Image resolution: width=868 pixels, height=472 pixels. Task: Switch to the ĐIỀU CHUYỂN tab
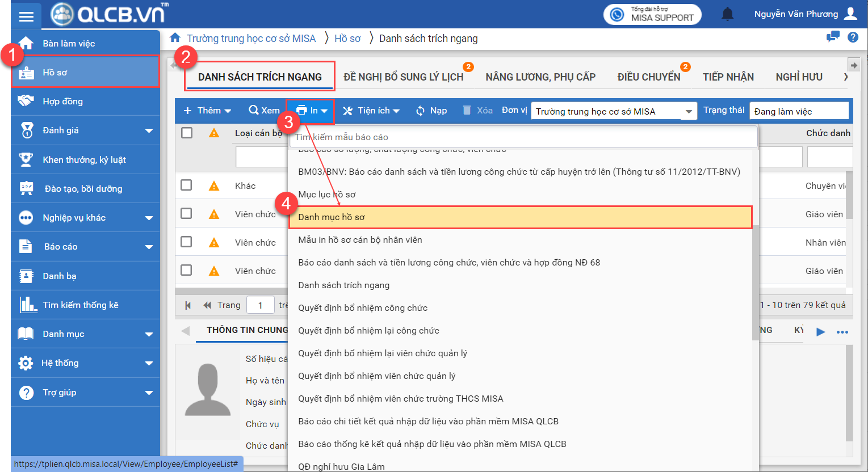tap(648, 77)
